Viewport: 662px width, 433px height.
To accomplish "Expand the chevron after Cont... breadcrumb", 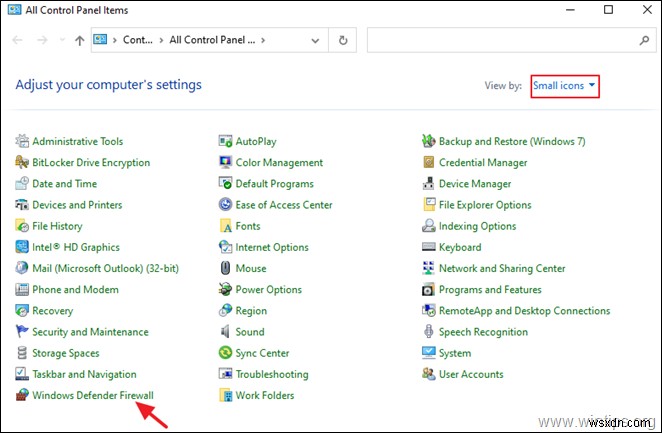I will click(161, 41).
